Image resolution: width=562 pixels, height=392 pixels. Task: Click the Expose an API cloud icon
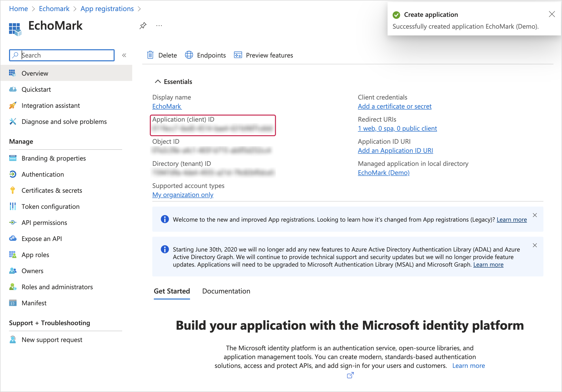[13, 238]
